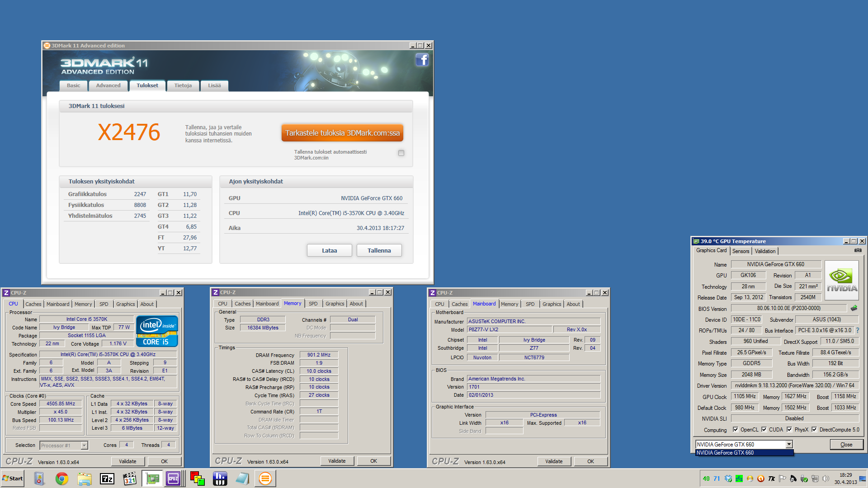Open Caches tab in left CPU-Z window
This screenshot has height=488, width=868.
coord(33,304)
